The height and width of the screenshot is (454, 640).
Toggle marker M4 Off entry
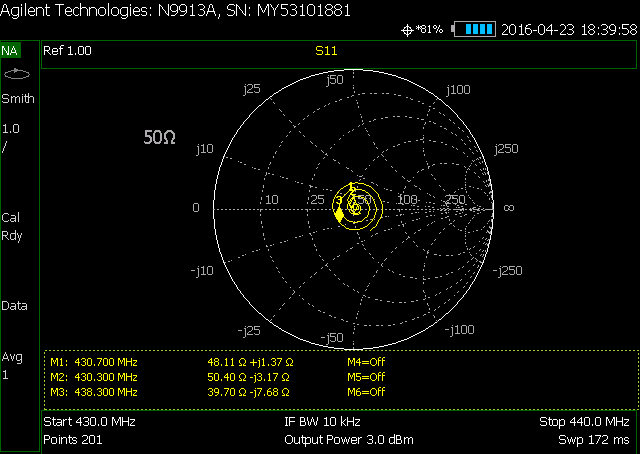coord(365,360)
